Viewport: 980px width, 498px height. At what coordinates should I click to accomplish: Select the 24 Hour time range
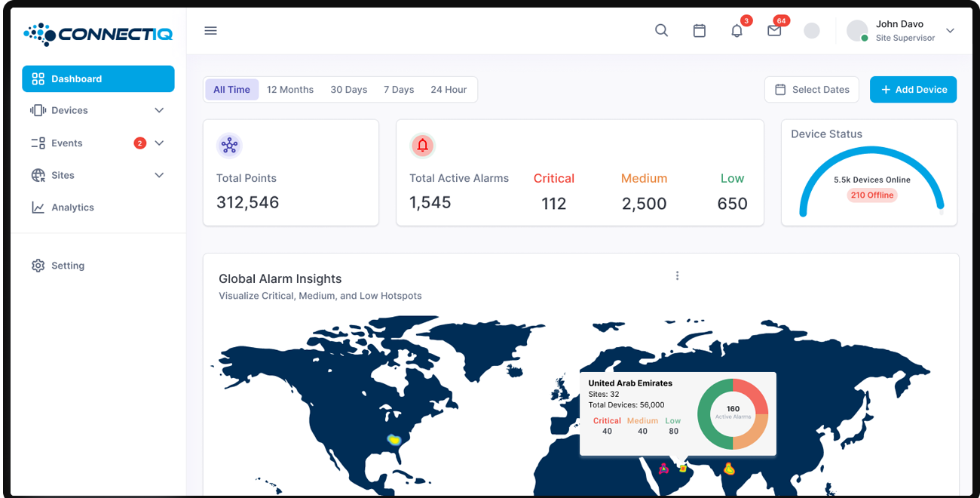(x=449, y=90)
